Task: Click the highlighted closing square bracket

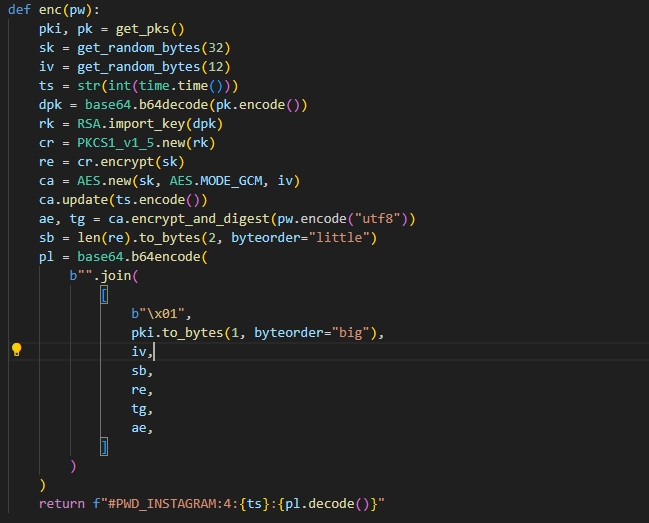Action: click(x=104, y=447)
